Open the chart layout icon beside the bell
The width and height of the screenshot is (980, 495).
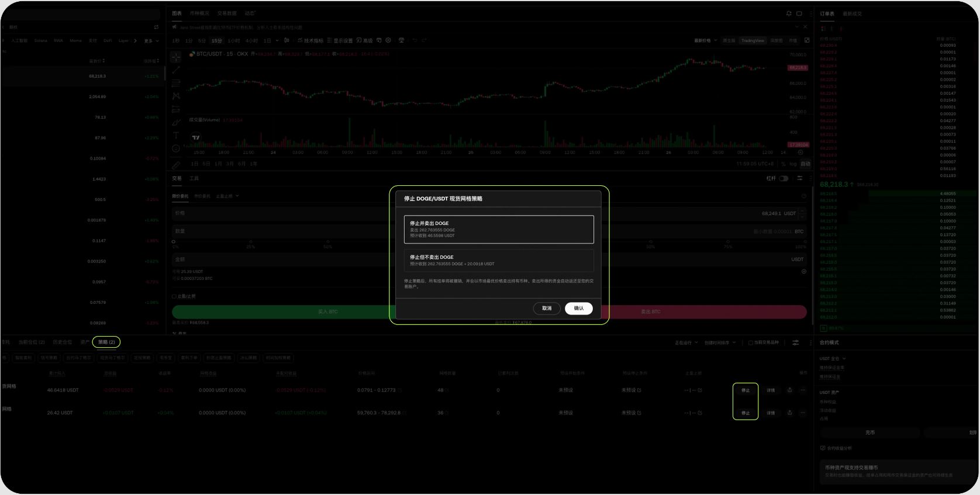[799, 13]
